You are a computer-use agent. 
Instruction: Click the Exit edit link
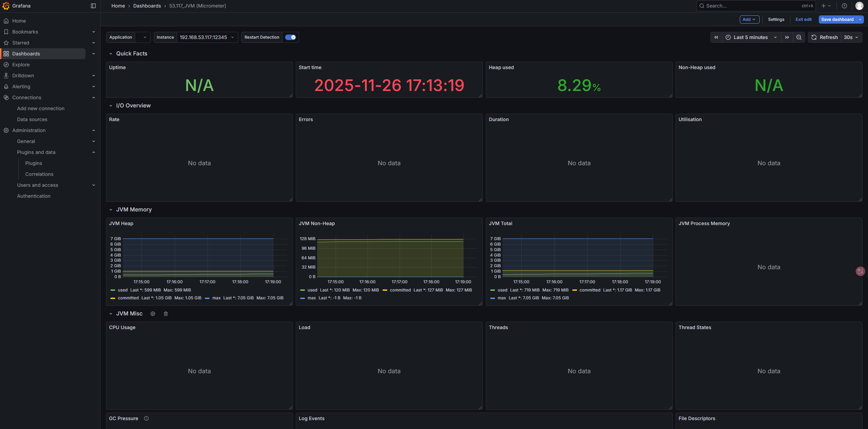point(803,19)
